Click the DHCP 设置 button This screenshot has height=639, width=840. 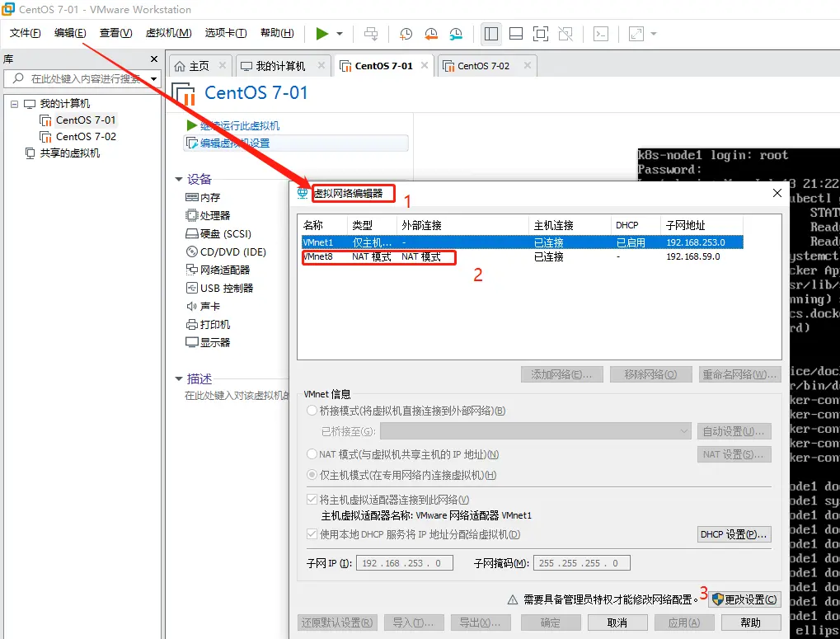coord(734,534)
